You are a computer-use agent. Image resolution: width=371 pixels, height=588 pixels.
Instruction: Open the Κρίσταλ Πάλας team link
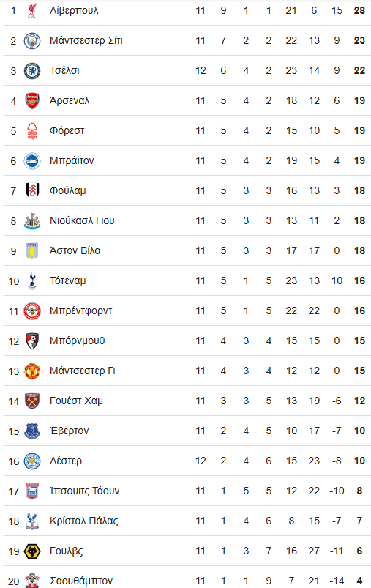[x=84, y=521]
